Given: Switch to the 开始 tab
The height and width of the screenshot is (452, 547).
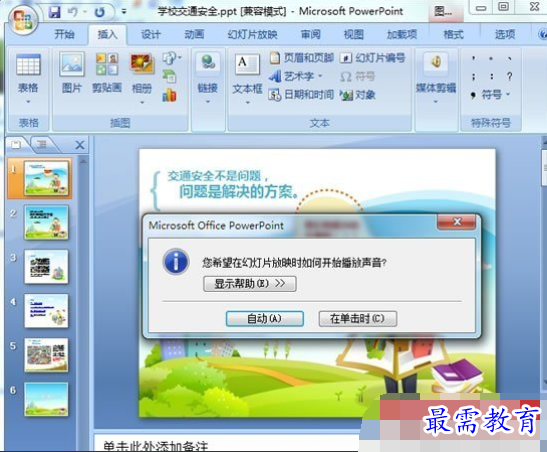Looking at the screenshot, I should 65,34.
